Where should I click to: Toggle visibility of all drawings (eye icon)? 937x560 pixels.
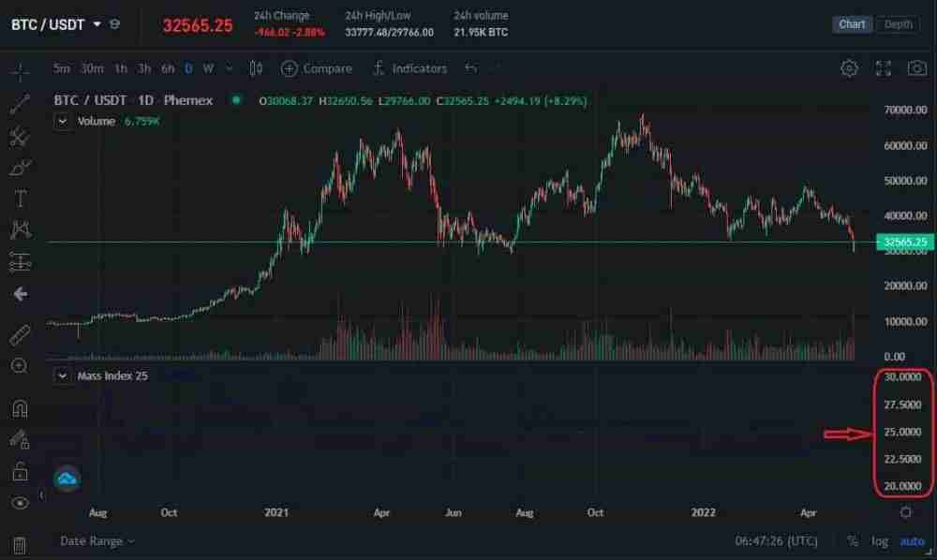[20, 503]
